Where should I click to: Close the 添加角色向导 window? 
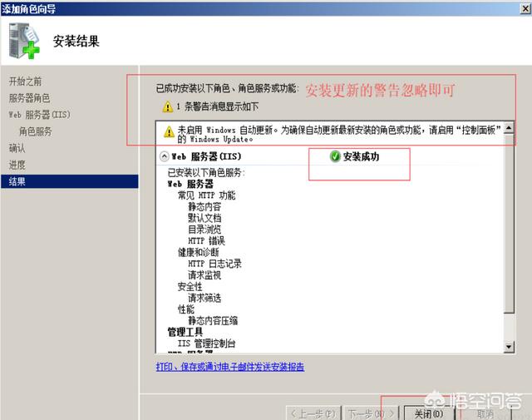[526, 9]
